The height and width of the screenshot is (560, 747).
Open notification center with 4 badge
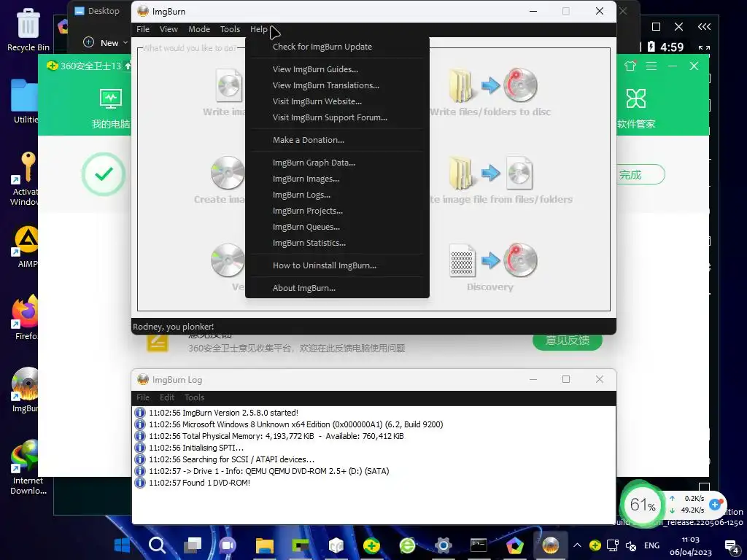(732, 546)
